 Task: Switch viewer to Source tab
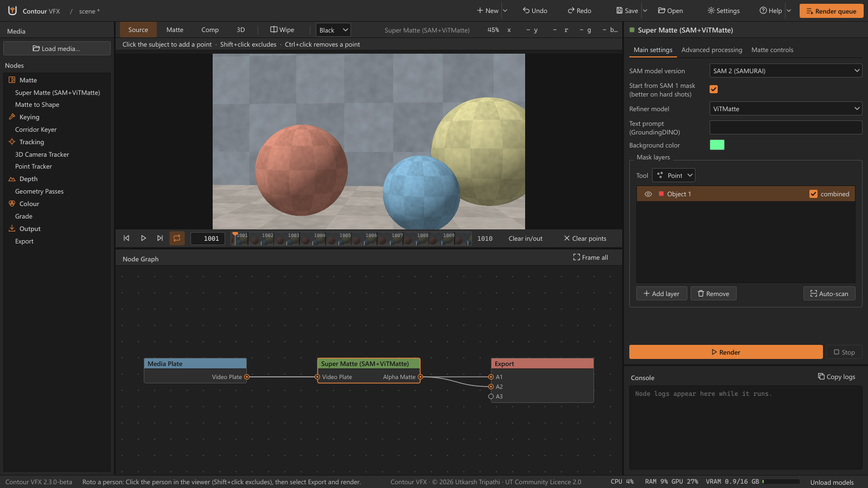pyautogui.click(x=138, y=30)
